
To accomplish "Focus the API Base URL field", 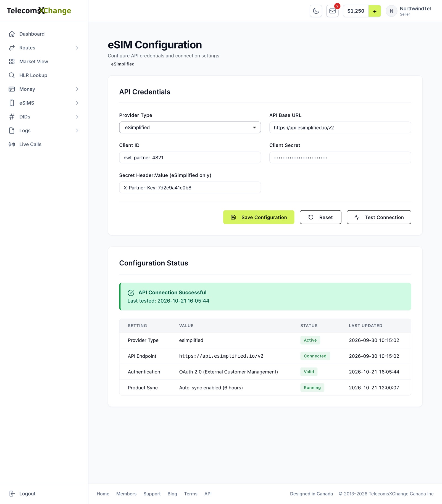I will pyautogui.click(x=340, y=128).
